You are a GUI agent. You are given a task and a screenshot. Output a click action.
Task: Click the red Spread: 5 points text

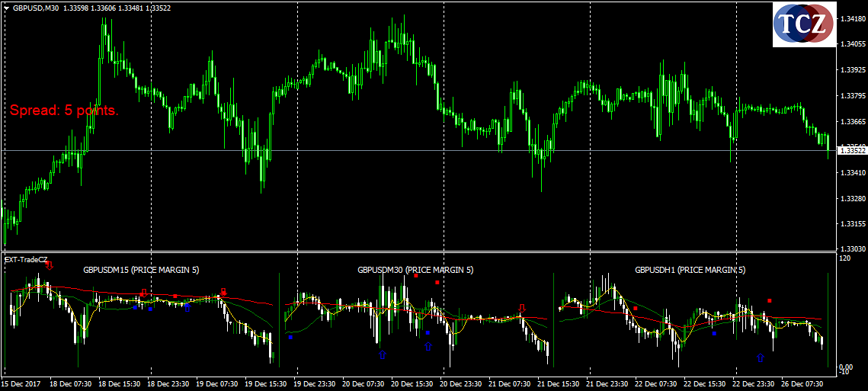[x=64, y=111]
